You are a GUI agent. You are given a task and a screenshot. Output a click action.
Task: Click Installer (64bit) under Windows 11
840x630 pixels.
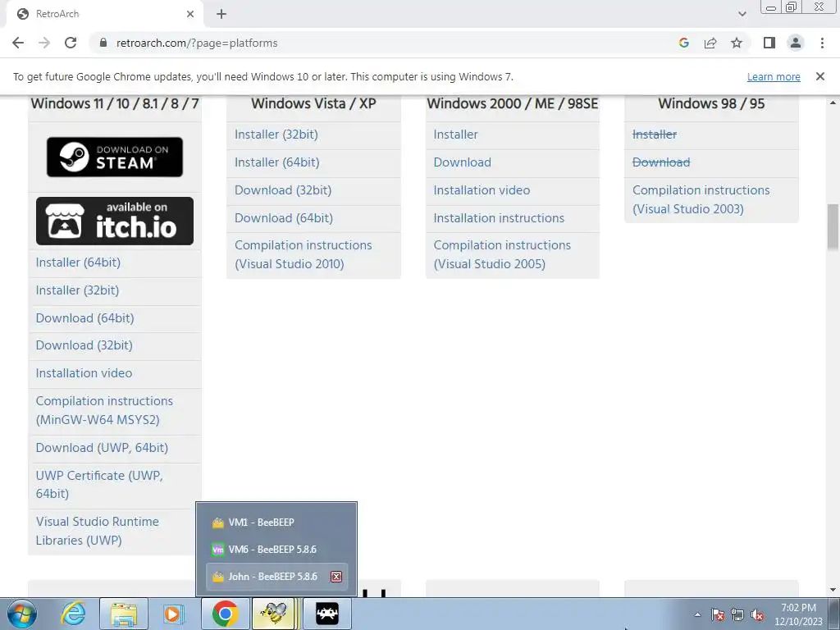coord(78,262)
